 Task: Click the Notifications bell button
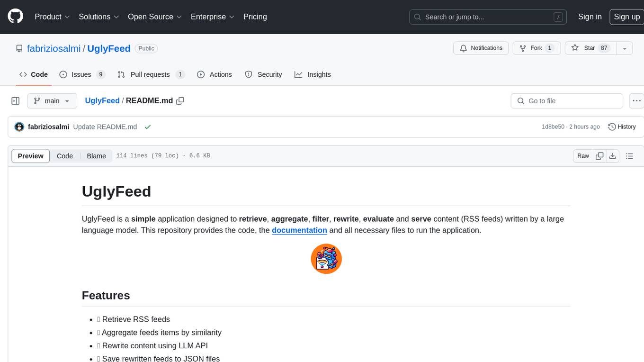[481, 48]
